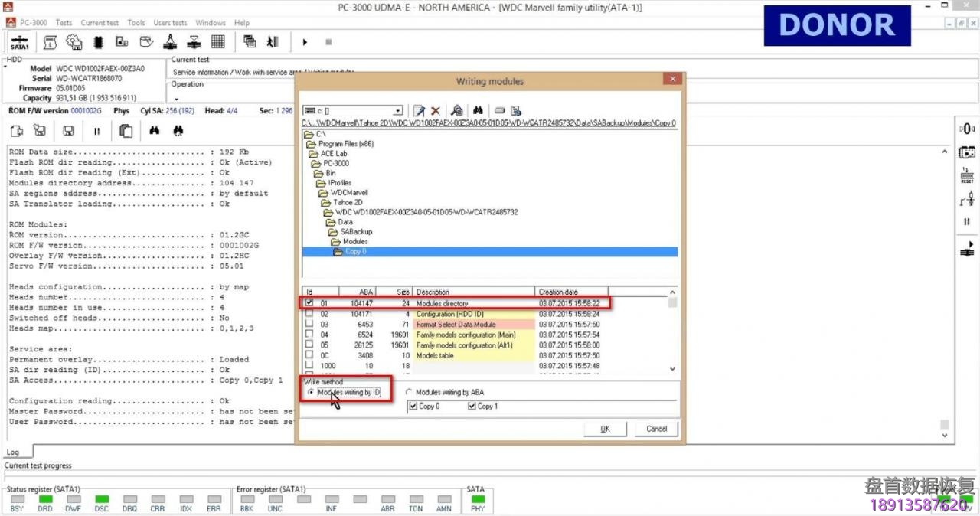Click the grid table icon in main toolbar

[217, 42]
